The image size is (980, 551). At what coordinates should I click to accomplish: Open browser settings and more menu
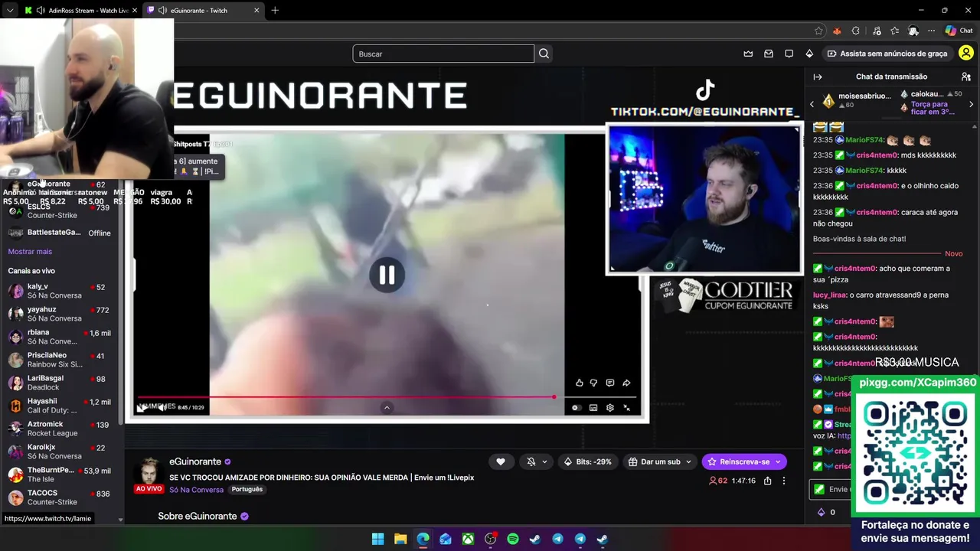click(x=932, y=31)
